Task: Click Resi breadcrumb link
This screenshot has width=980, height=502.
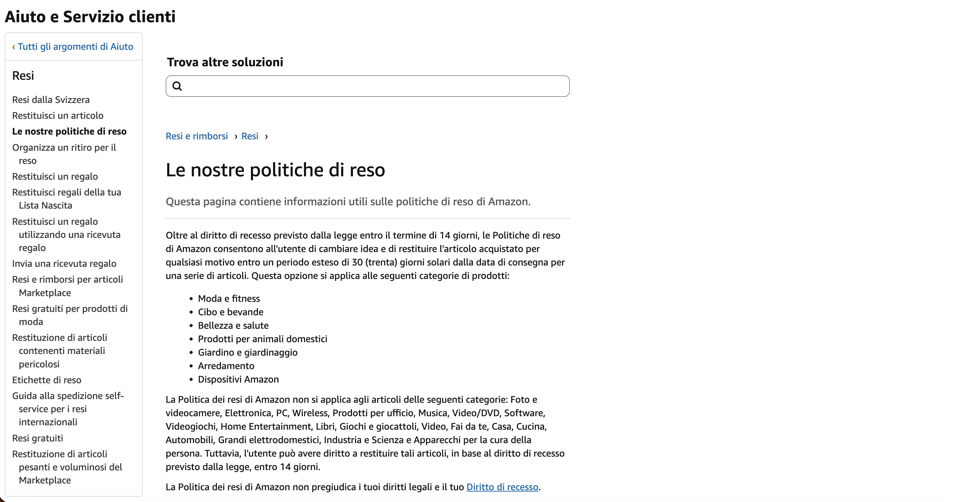Action: 250,136
